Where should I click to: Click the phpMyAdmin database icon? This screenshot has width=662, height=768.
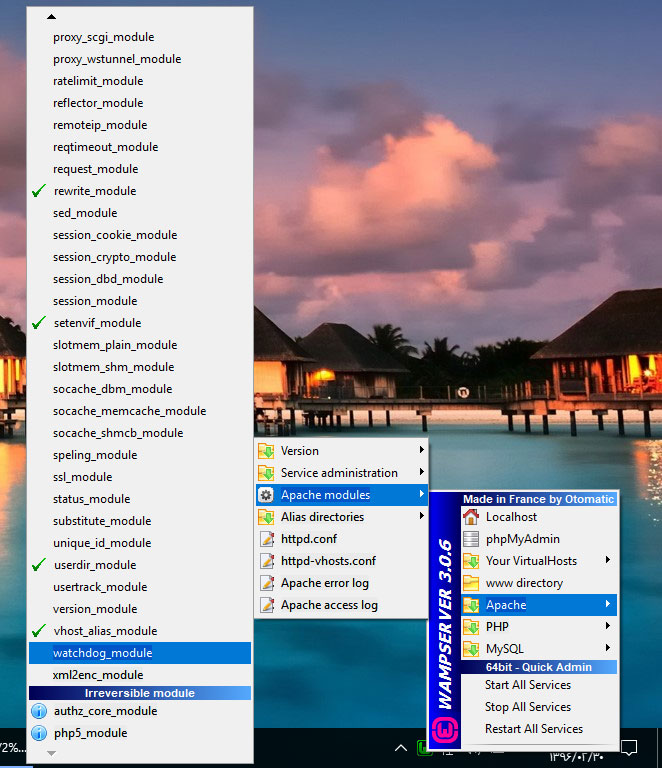pos(471,539)
